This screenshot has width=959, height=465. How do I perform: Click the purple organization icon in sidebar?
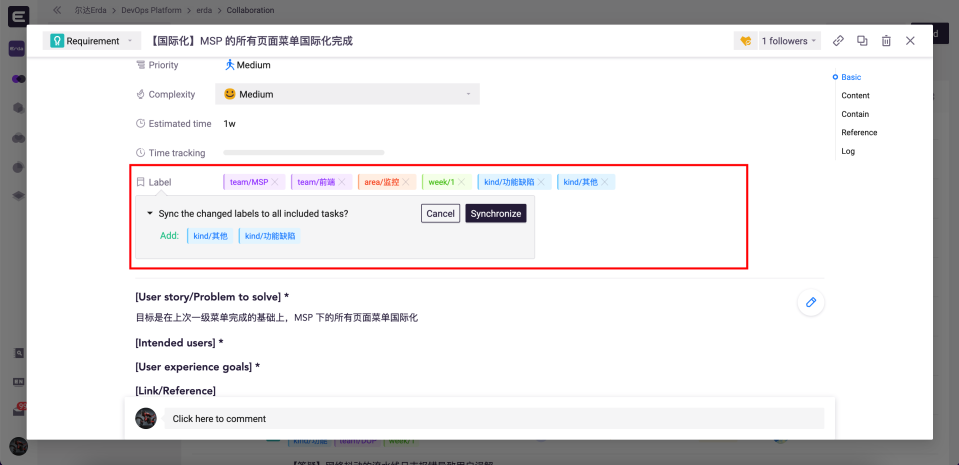pos(17,48)
